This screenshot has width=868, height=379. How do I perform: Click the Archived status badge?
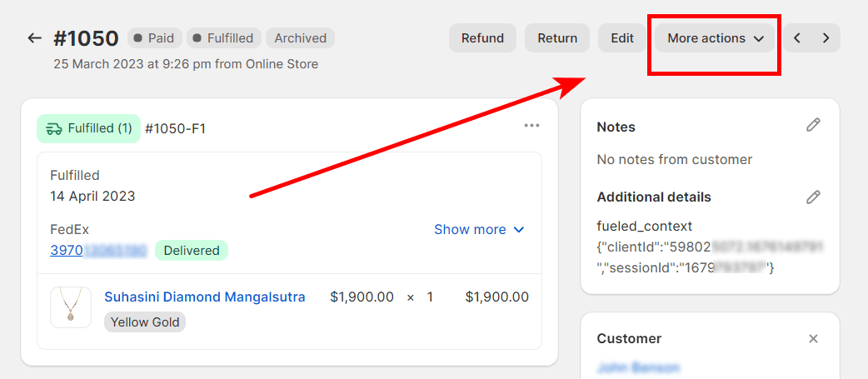coord(300,38)
